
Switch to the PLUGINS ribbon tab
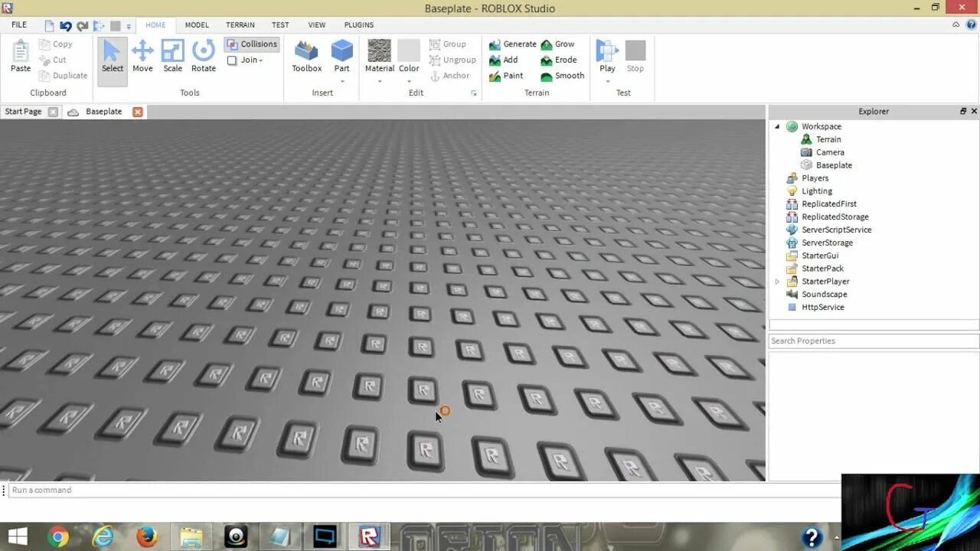coord(359,25)
